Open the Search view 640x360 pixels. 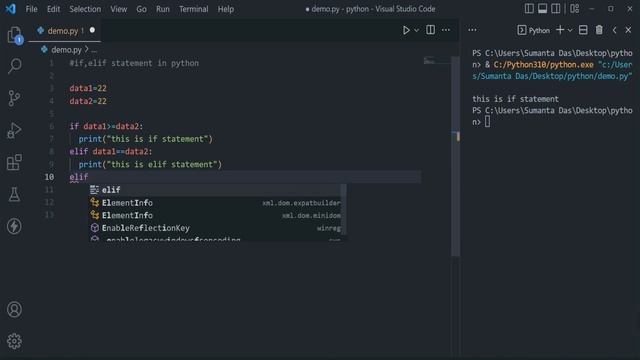[14, 66]
